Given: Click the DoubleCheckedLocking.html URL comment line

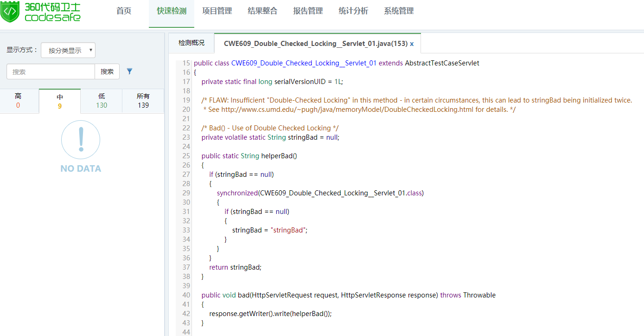Looking at the screenshot, I should (x=360, y=110).
